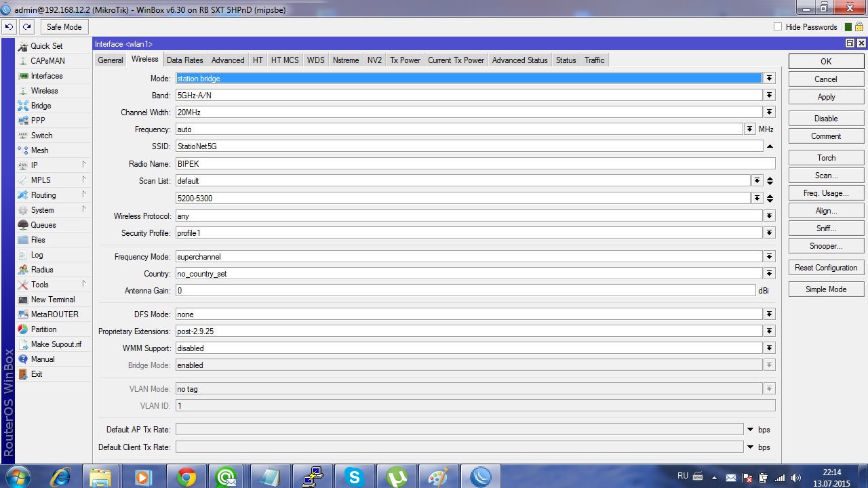The width and height of the screenshot is (868, 488).
Task: Click the padlock icon beside Hide Passwords
Action: tap(859, 27)
